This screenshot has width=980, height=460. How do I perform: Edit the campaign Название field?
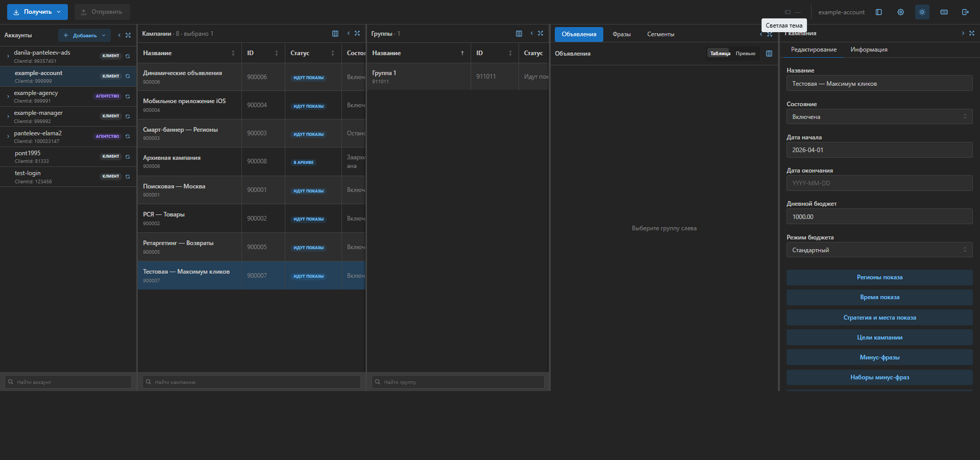879,84
